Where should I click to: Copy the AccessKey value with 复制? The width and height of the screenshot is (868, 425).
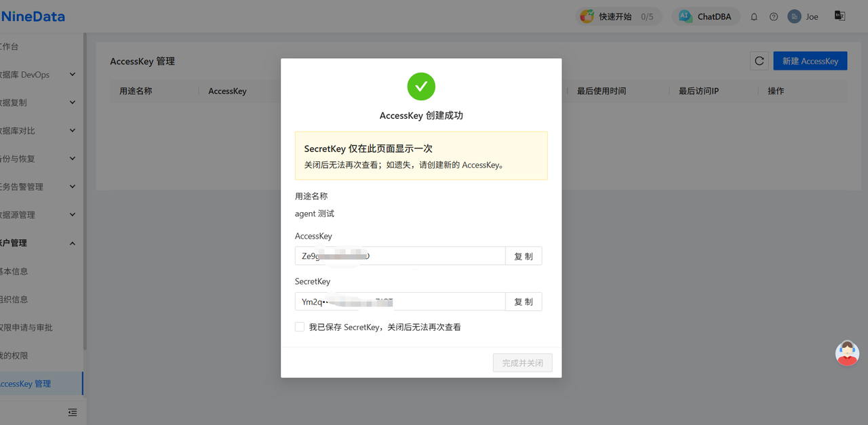tap(524, 256)
